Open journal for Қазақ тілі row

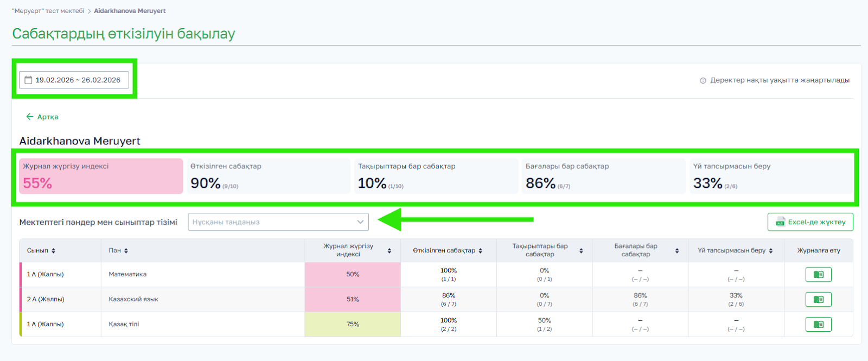(x=818, y=325)
